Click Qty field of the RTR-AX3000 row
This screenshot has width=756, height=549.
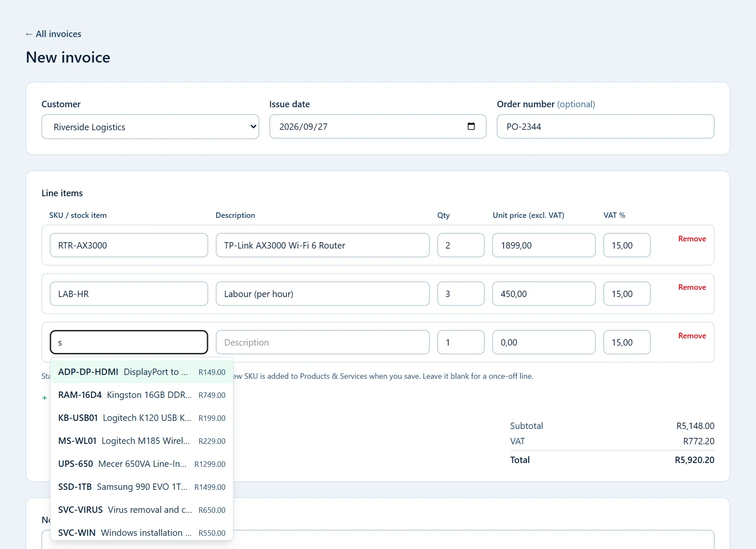coord(461,245)
